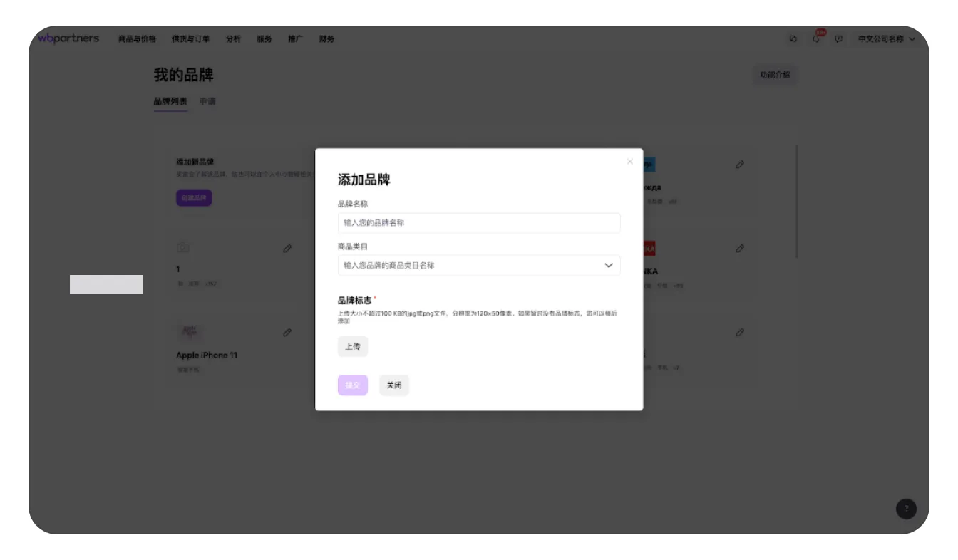This screenshot has height=560, width=958.
Task: Open notifications via the bell icon
Action: [x=815, y=39]
